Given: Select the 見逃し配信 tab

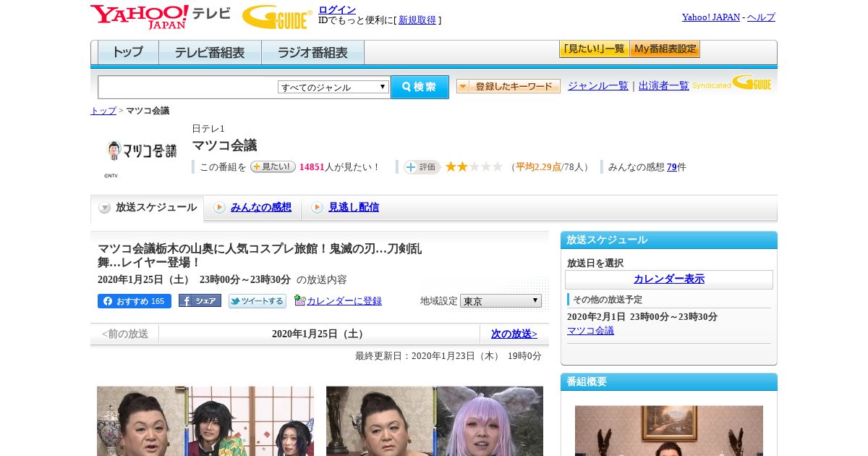Looking at the screenshot, I should coord(354,208).
